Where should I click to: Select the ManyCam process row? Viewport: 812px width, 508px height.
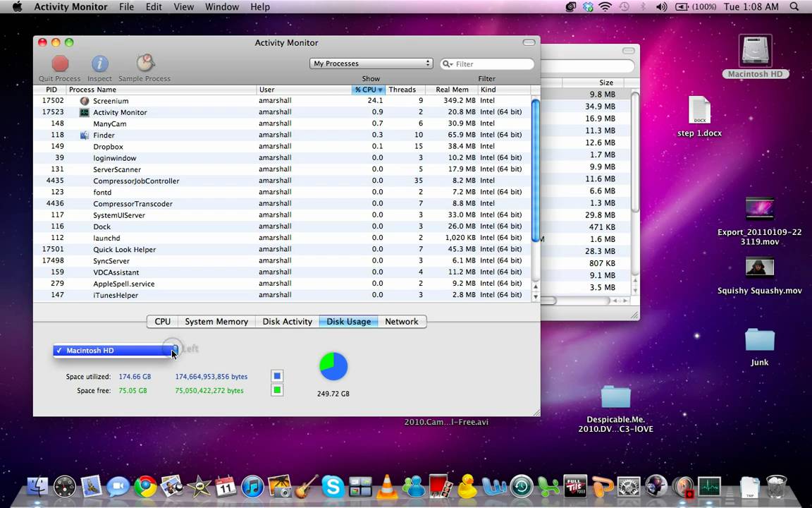click(x=282, y=123)
